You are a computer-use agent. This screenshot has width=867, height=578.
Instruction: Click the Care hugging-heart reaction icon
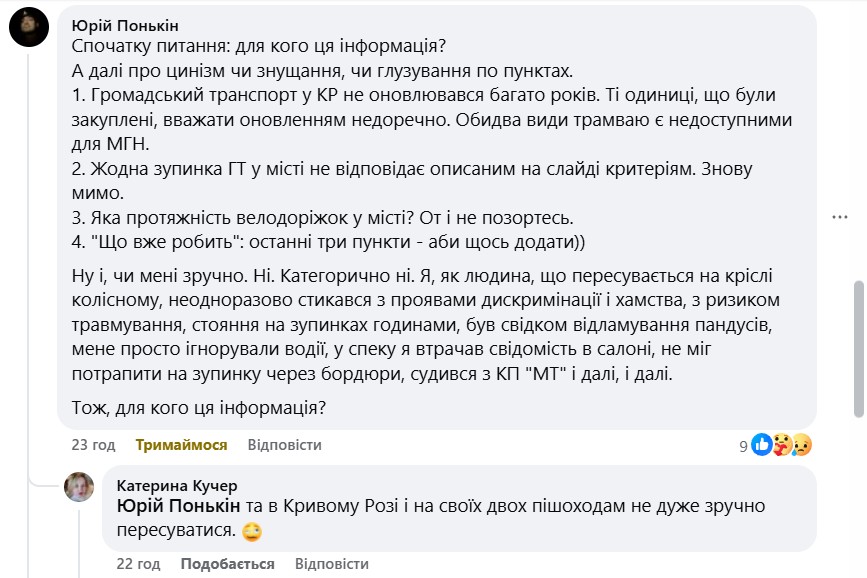(780, 446)
